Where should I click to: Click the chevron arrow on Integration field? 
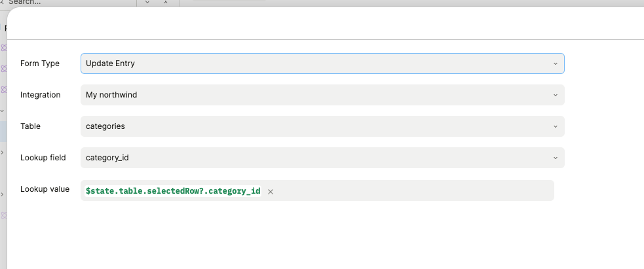555,95
